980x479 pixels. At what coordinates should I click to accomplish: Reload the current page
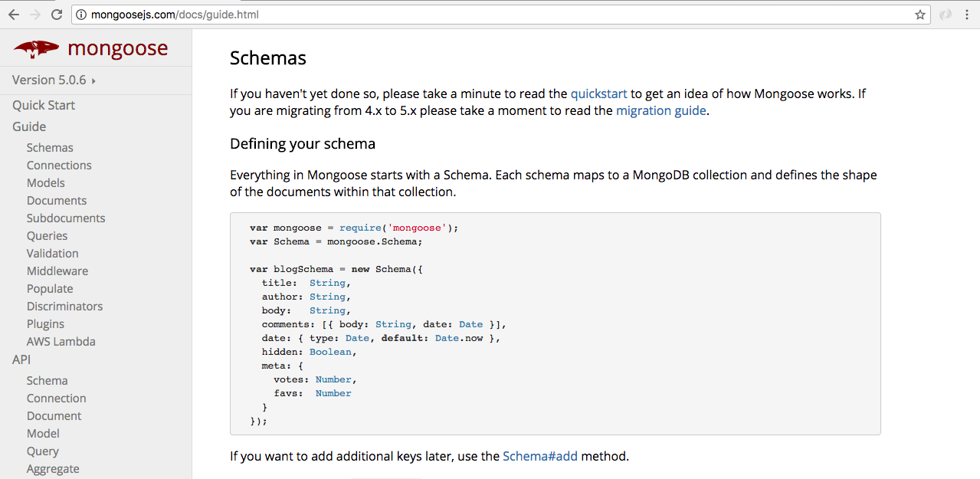(57, 15)
